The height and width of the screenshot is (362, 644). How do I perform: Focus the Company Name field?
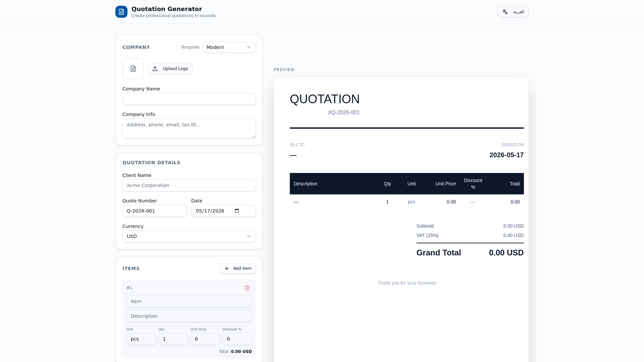pos(189,99)
